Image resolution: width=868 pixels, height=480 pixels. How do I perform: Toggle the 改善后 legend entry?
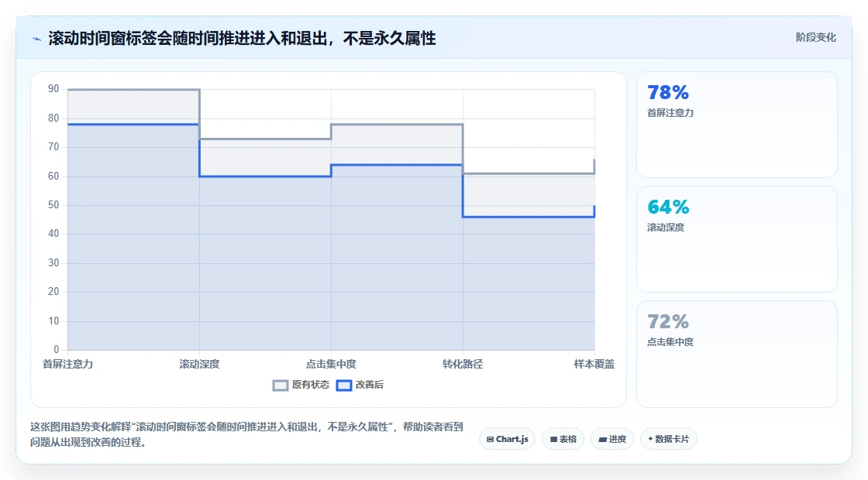(x=360, y=385)
